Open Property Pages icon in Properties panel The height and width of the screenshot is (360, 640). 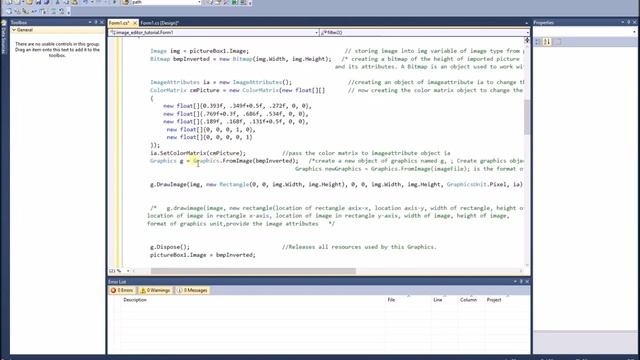click(x=558, y=42)
